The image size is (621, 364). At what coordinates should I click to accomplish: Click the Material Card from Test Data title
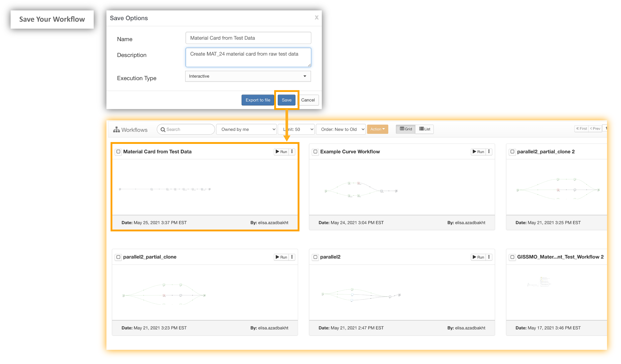coord(157,152)
